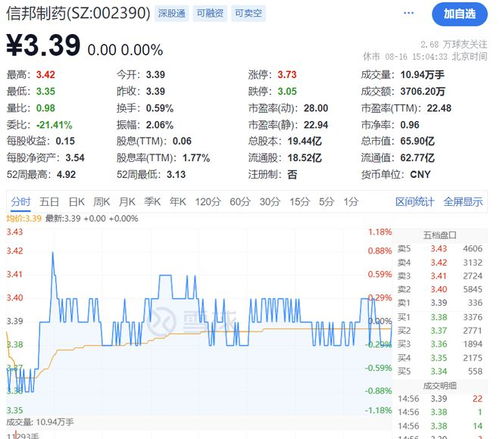500x439 pixels.
Task: Select the 季K chart tab
Action: [x=152, y=202]
